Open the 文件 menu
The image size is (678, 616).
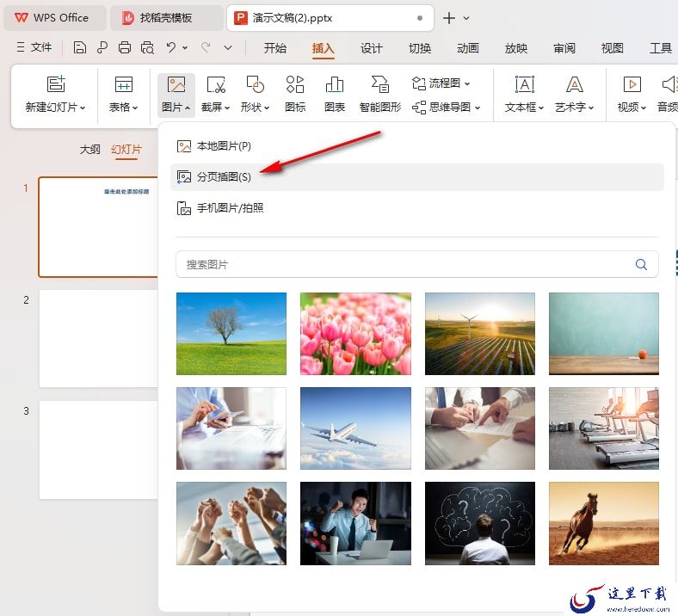(x=41, y=47)
